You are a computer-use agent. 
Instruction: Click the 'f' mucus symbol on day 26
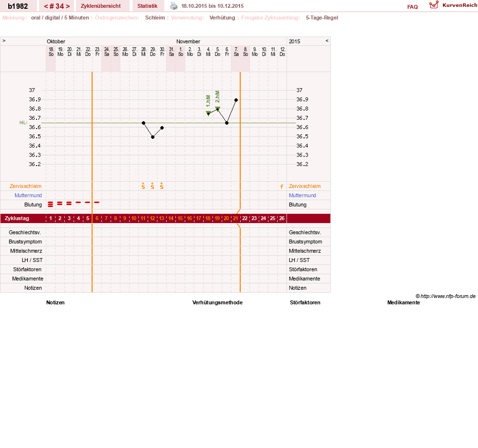coord(282,187)
